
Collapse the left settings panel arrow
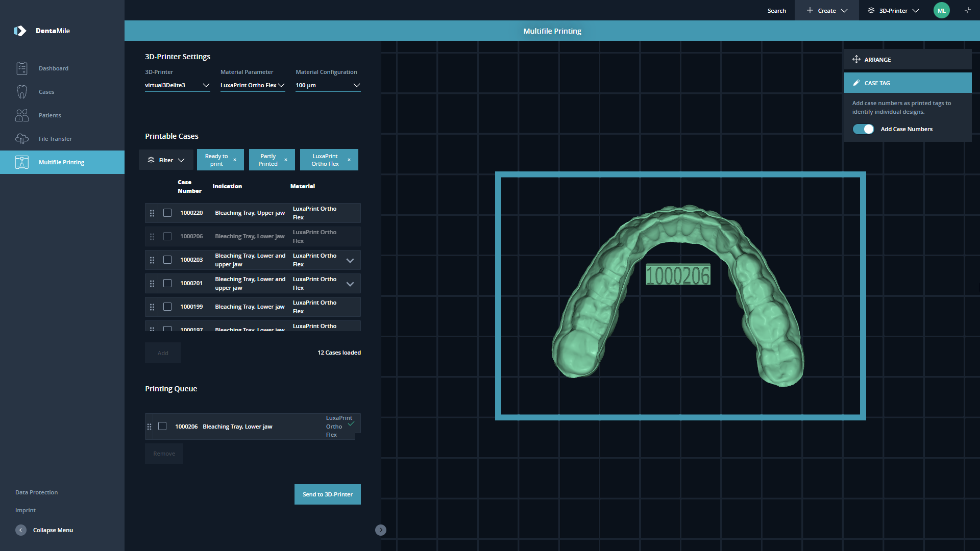click(381, 530)
